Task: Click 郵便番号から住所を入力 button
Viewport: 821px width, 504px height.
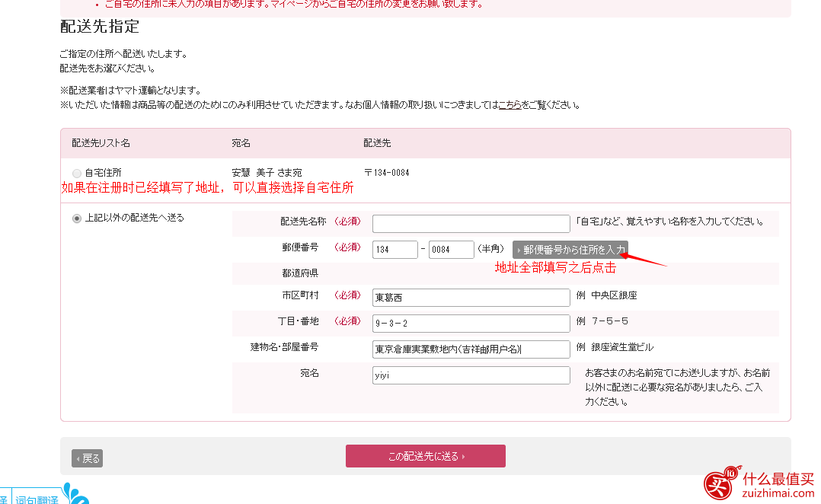Action: click(x=570, y=250)
